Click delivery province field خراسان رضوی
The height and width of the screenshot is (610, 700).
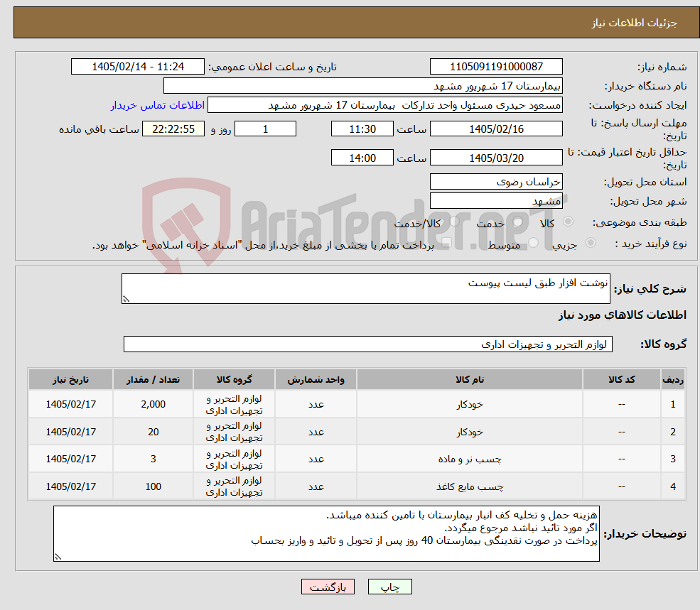(x=496, y=182)
